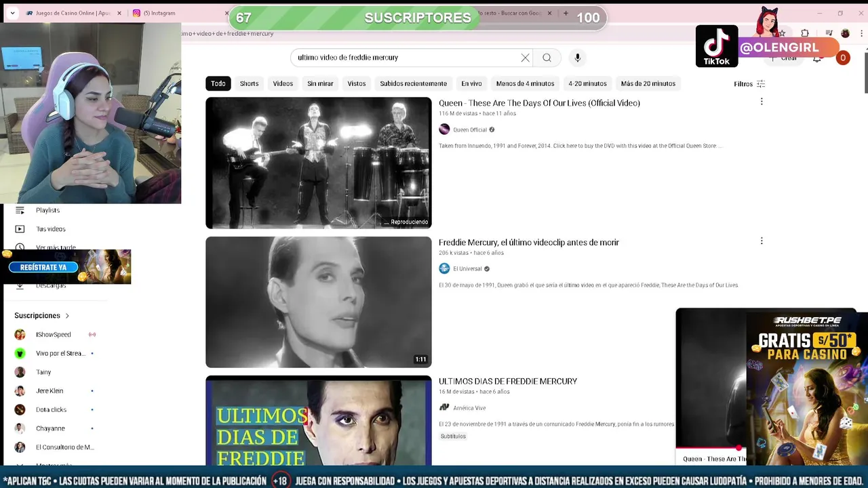
Task: Open Freddie Mercury, el último videoclip title
Action: tap(529, 242)
